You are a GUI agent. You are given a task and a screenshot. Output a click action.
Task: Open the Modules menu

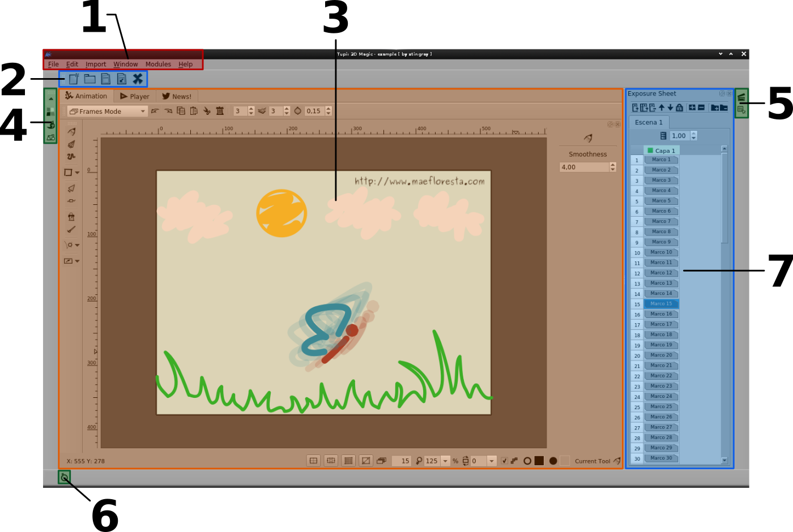pos(158,65)
